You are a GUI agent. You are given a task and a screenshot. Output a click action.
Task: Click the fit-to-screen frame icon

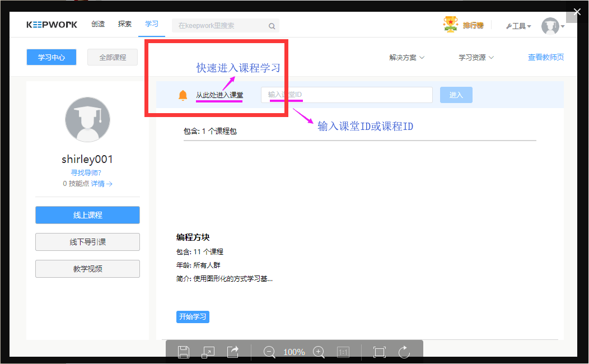pyautogui.click(x=379, y=352)
